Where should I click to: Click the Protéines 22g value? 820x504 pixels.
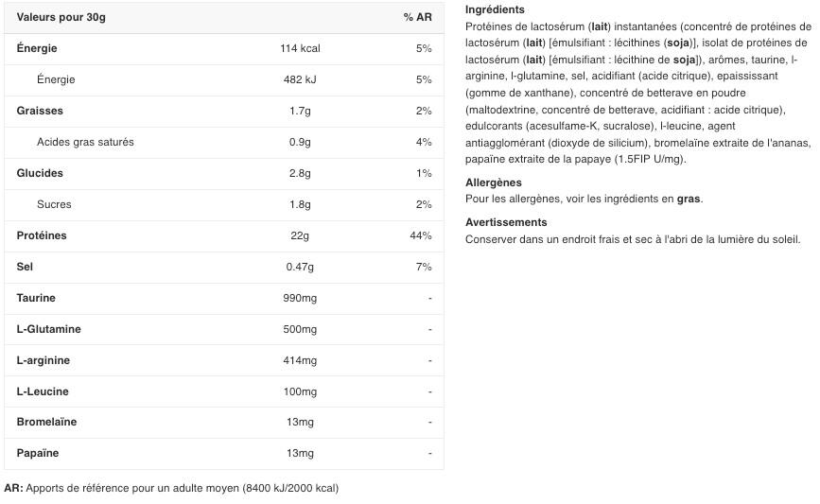point(299,235)
